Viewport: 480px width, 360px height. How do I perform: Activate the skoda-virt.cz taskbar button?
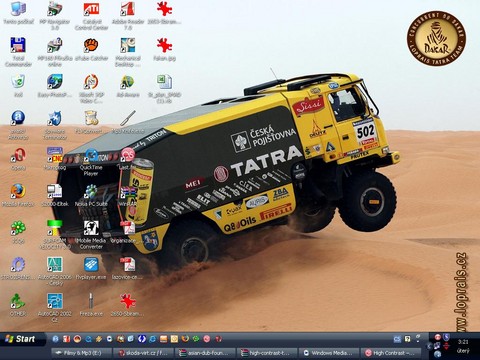click(144, 353)
